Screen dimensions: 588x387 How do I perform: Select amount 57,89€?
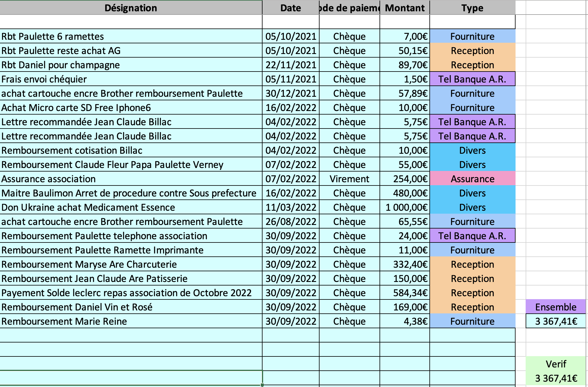point(404,93)
